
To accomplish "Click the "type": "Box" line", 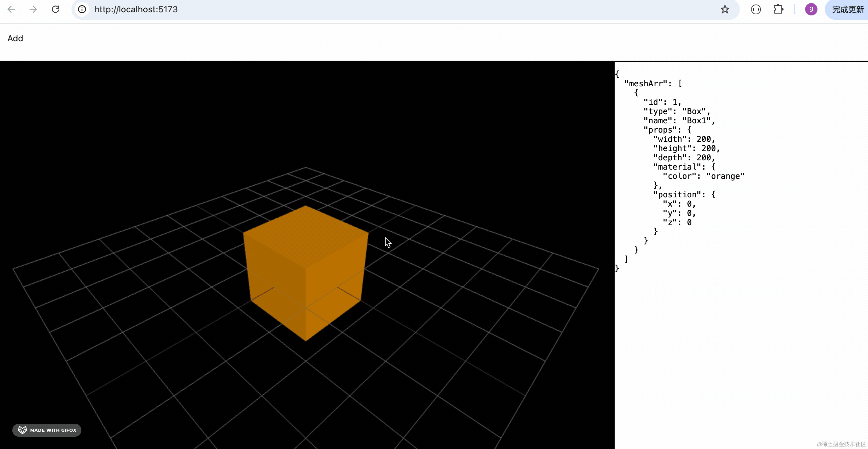I will tap(677, 111).
